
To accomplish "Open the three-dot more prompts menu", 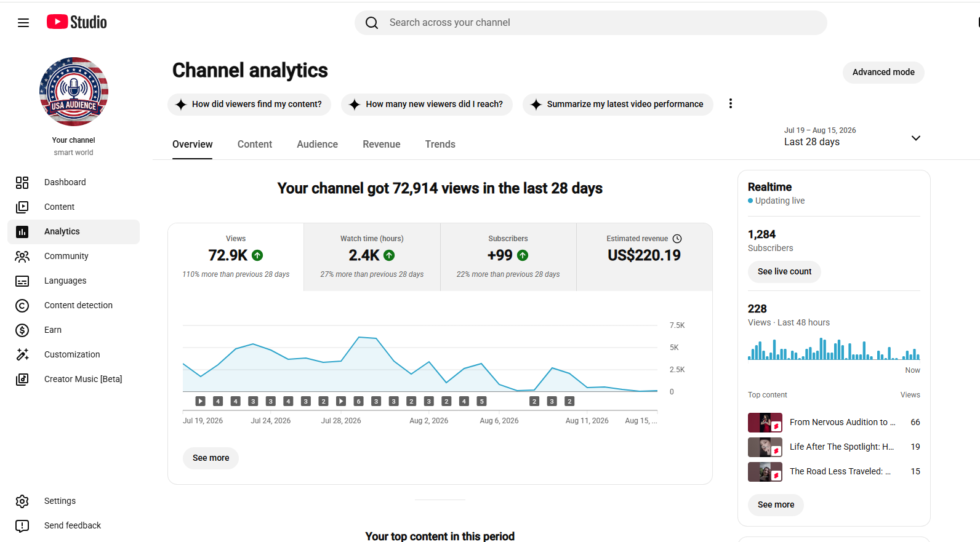I will pyautogui.click(x=731, y=104).
